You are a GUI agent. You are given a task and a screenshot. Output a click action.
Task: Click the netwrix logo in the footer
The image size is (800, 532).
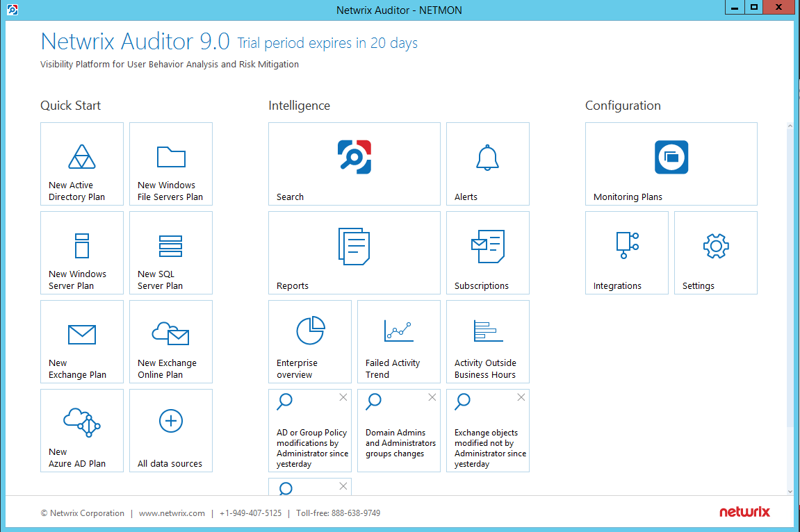[x=744, y=512]
